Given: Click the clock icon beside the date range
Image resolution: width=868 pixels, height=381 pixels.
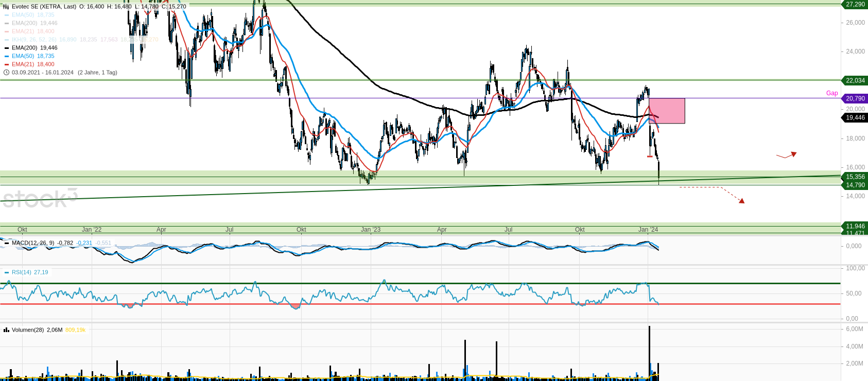Looking at the screenshot, I should tap(6, 73).
